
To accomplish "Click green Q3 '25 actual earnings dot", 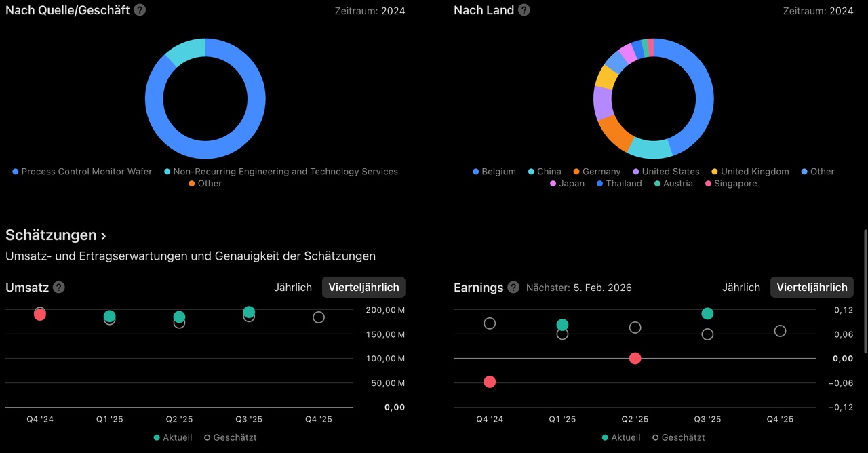I will 707,313.
